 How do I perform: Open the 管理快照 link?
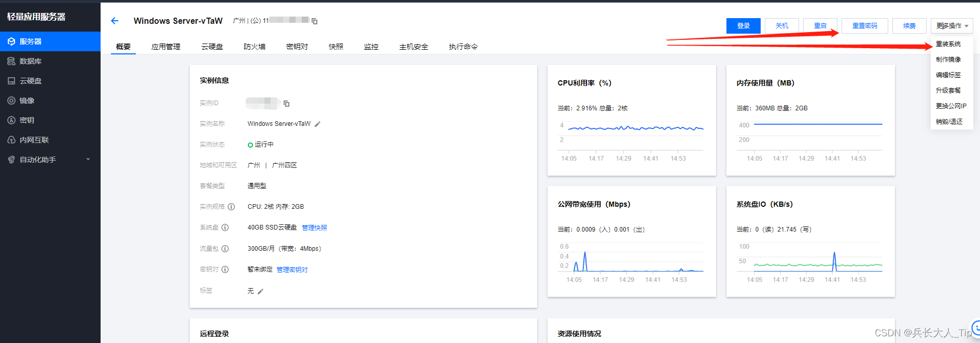[x=314, y=227]
